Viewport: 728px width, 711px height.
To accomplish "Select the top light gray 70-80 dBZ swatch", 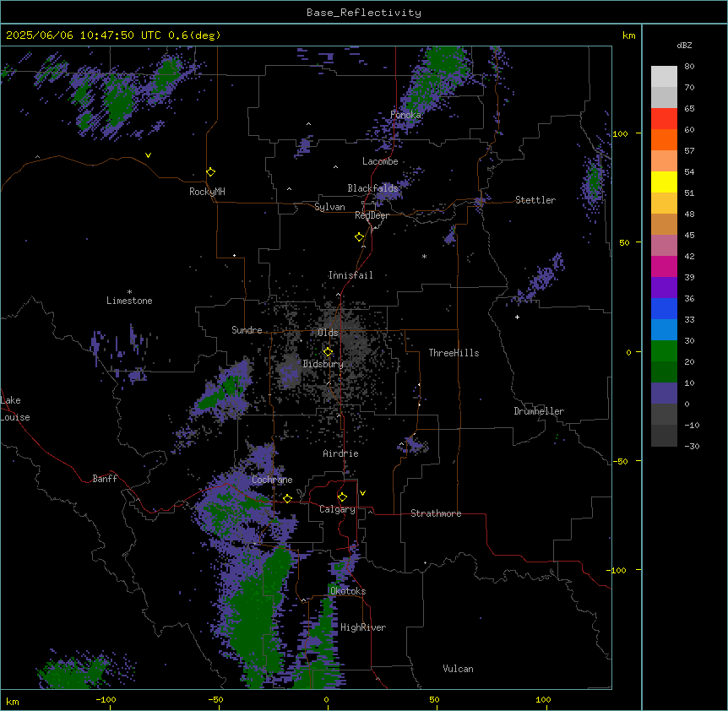I will [664, 77].
